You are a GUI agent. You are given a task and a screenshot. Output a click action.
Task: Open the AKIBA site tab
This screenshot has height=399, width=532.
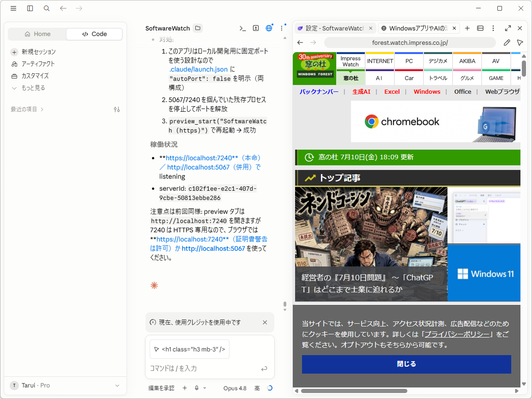tap(467, 61)
